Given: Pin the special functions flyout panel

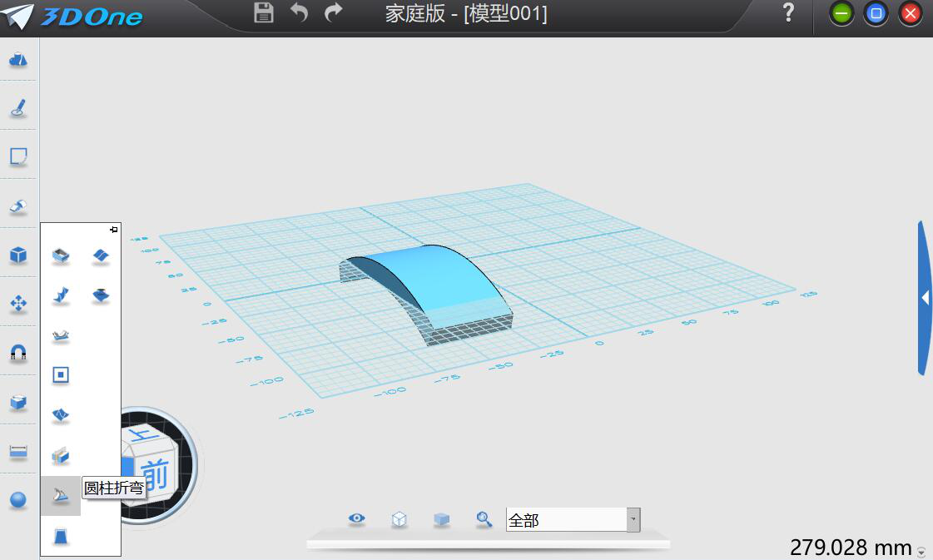Looking at the screenshot, I should tap(114, 230).
